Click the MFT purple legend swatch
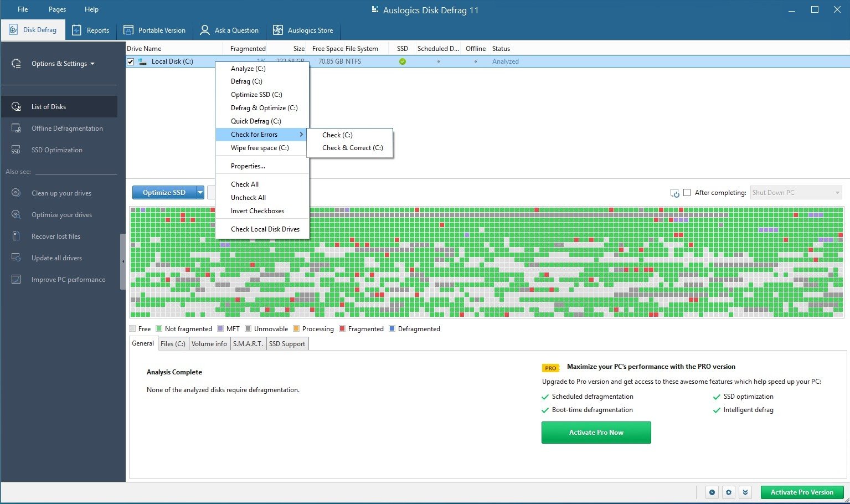 pos(220,328)
